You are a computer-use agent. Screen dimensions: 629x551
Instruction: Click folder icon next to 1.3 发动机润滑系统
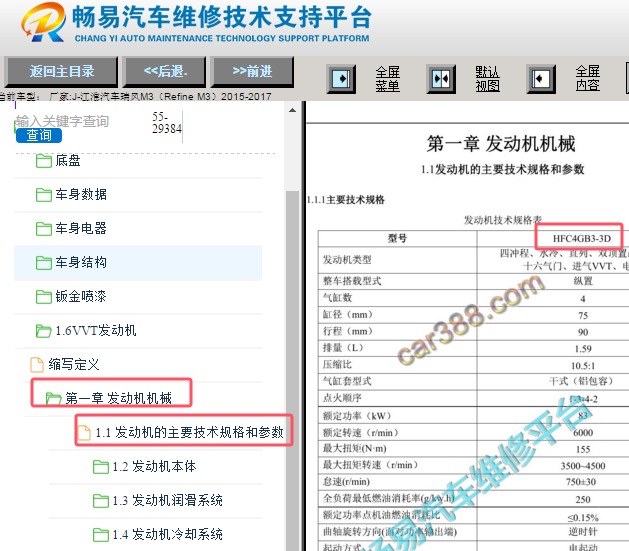tap(101, 501)
